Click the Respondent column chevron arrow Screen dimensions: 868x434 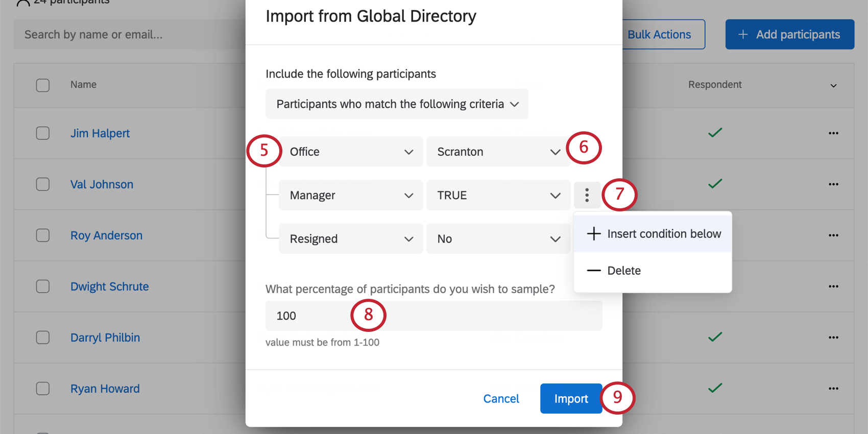tap(833, 86)
